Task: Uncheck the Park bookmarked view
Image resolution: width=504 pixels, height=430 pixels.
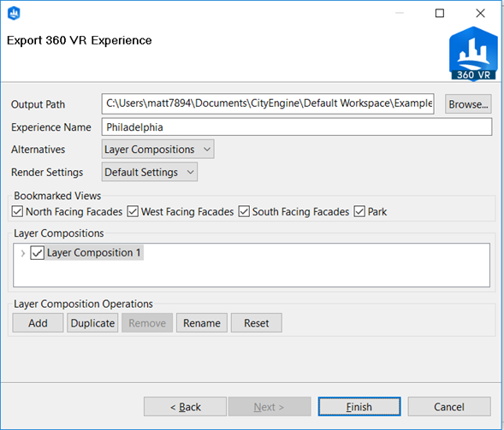Action: tap(359, 212)
